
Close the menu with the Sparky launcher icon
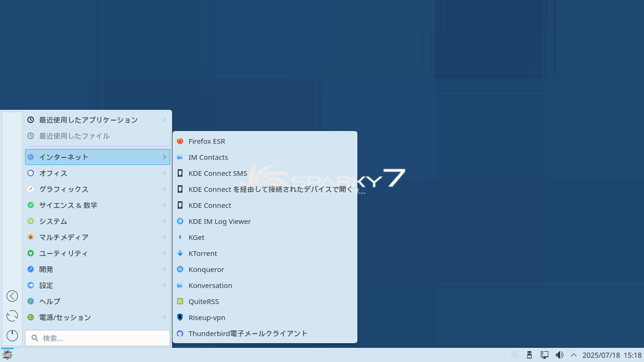click(8, 355)
